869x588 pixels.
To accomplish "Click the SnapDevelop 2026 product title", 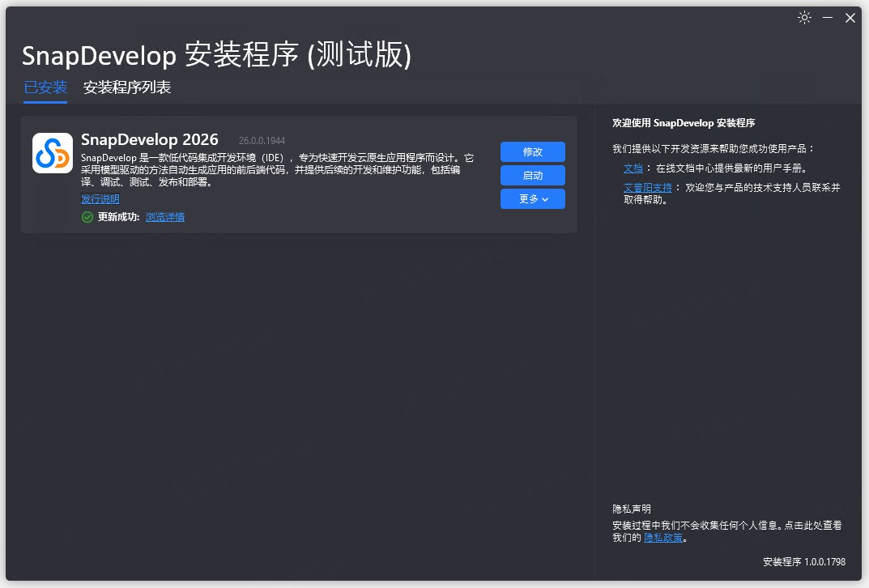I will pos(150,139).
